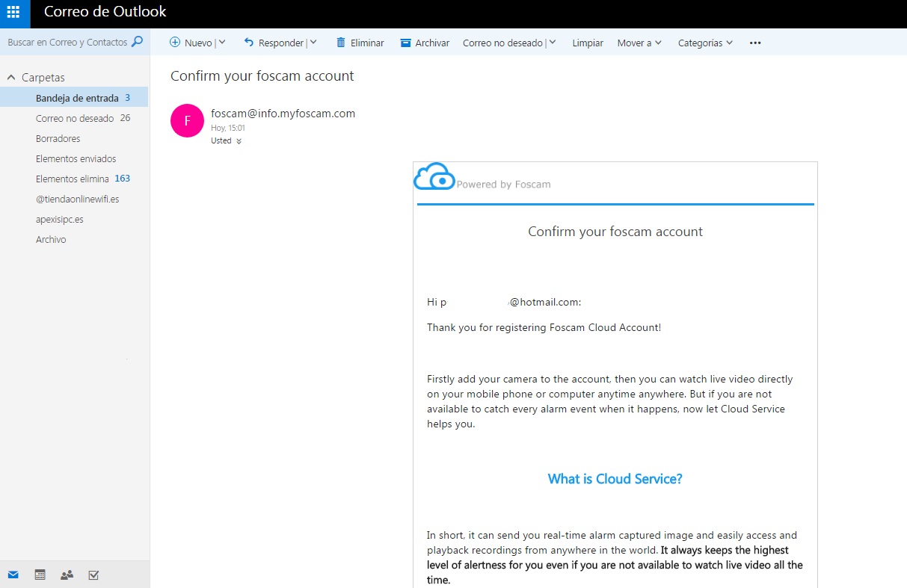Click the Responder button label

click(x=281, y=43)
